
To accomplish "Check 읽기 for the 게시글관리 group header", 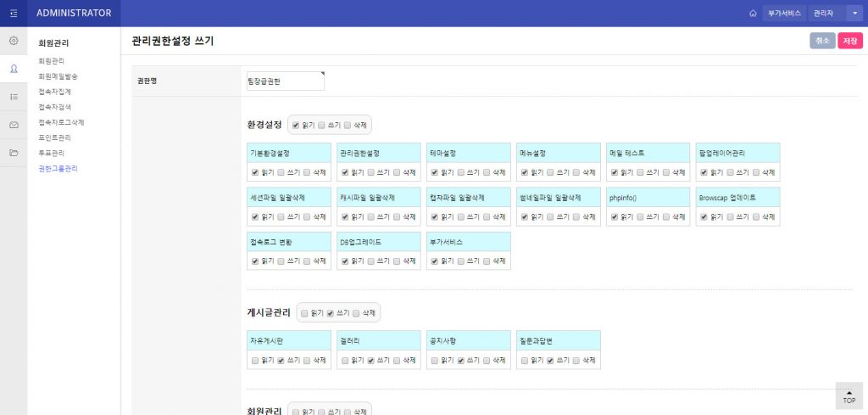I will point(304,313).
